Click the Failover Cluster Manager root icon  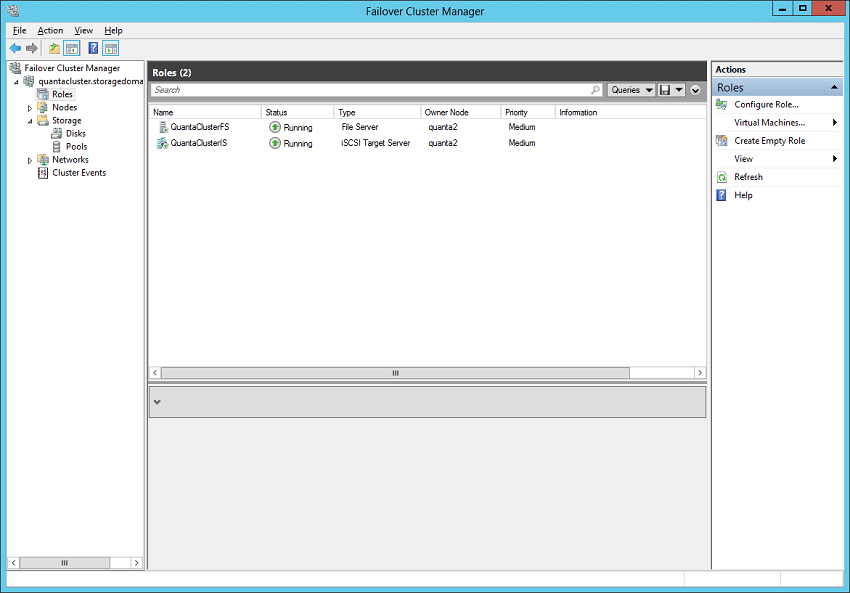click(x=15, y=68)
